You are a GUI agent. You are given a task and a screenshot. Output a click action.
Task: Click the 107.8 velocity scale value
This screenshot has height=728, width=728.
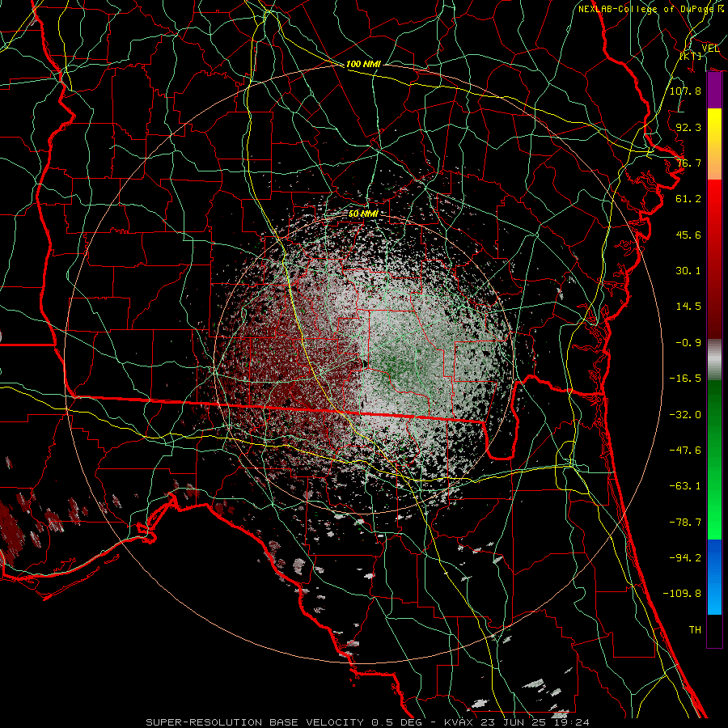pos(685,91)
